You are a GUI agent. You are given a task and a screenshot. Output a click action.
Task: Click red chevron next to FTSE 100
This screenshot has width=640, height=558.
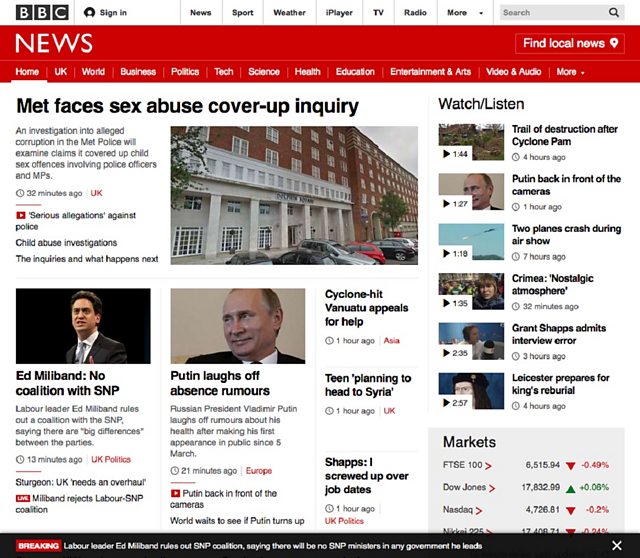[489, 466]
